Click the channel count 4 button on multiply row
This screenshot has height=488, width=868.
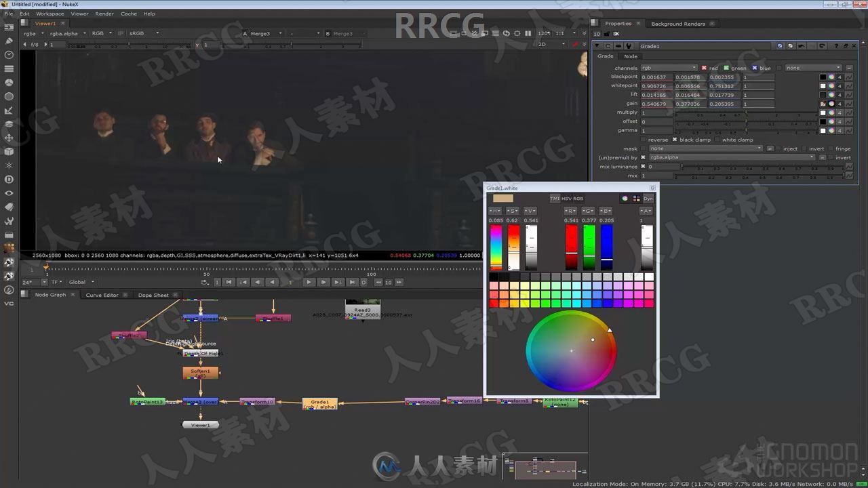[x=840, y=113]
